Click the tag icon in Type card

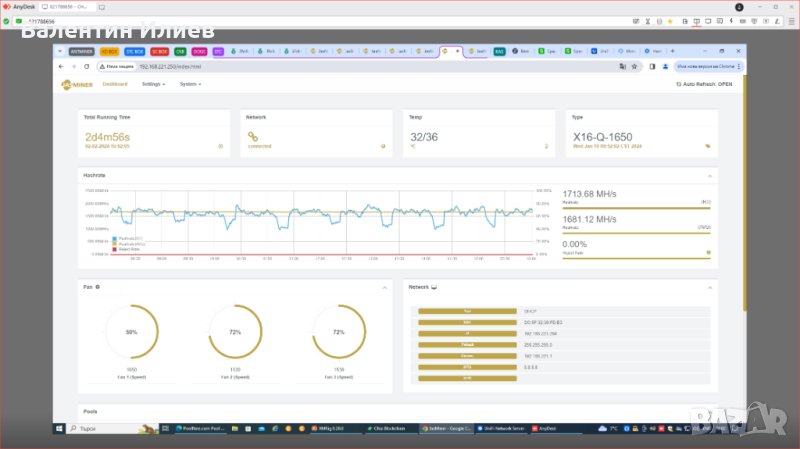tap(708, 146)
